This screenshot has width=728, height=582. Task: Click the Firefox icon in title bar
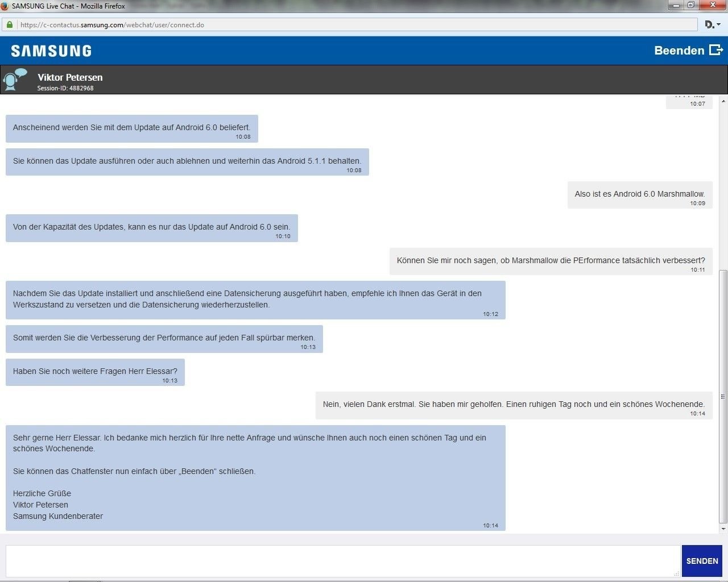point(5,6)
